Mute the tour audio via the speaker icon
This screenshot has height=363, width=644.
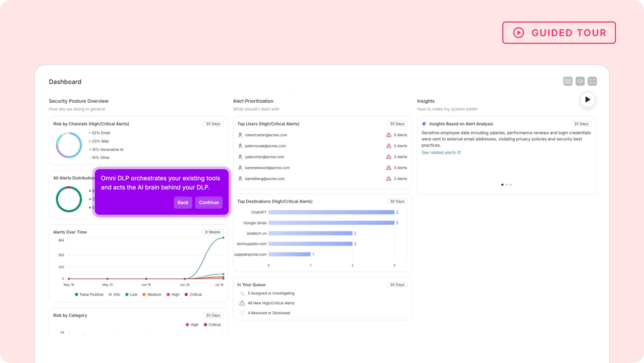click(x=580, y=81)
